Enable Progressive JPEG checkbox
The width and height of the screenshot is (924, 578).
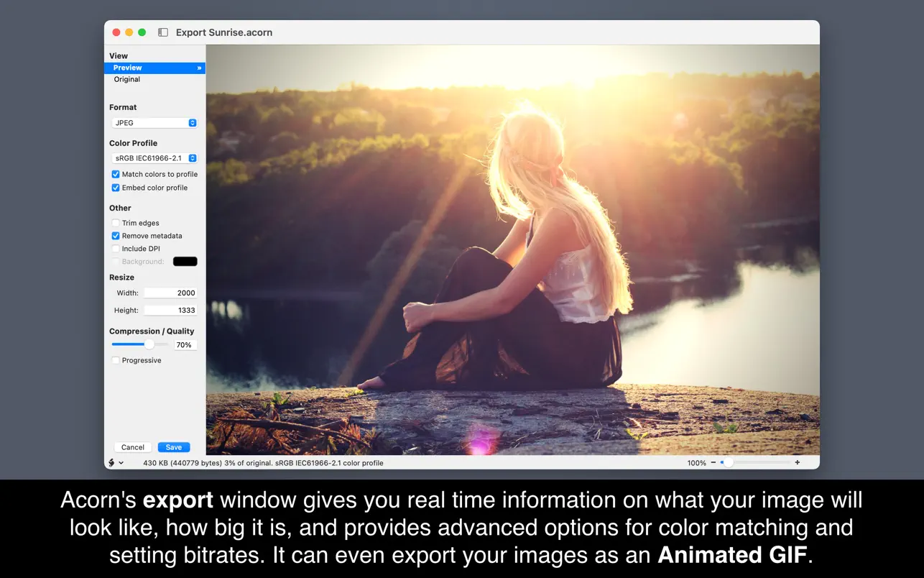(x=116, y=360)
